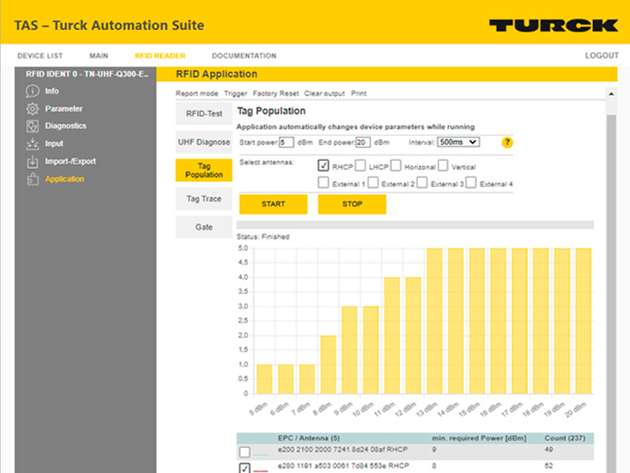Open the MAIN tab
630x473 pixels.
point(98,56)
